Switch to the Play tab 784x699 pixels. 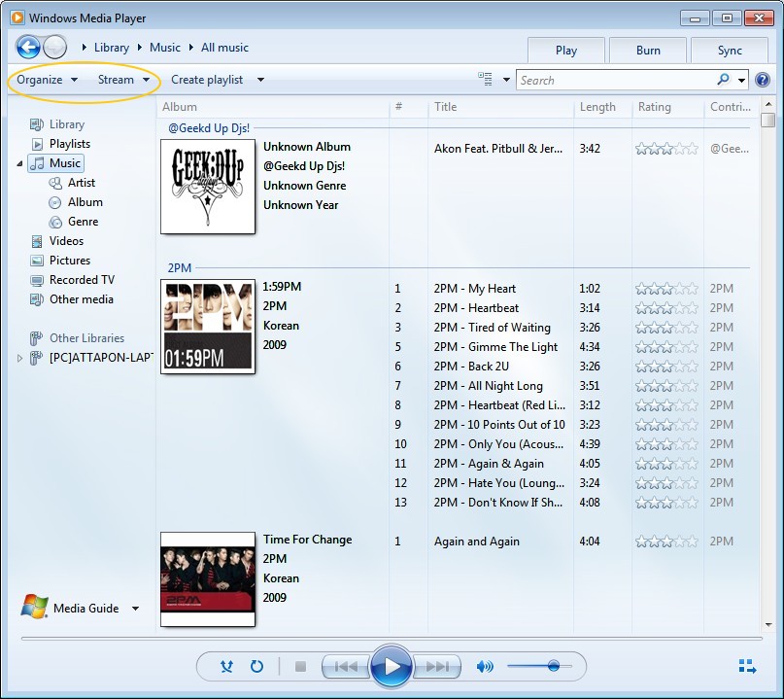click(x=566, y=50)
